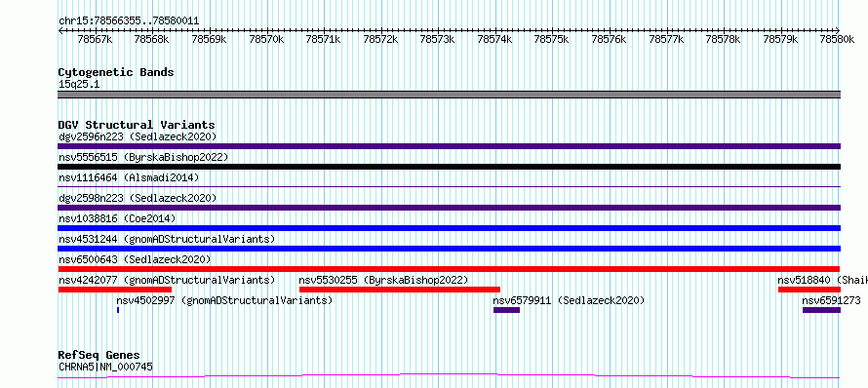The image size is (868, 388).
Task: Open the dgv2598n223 (Sedlazeck2020) label
Action: 138,198
